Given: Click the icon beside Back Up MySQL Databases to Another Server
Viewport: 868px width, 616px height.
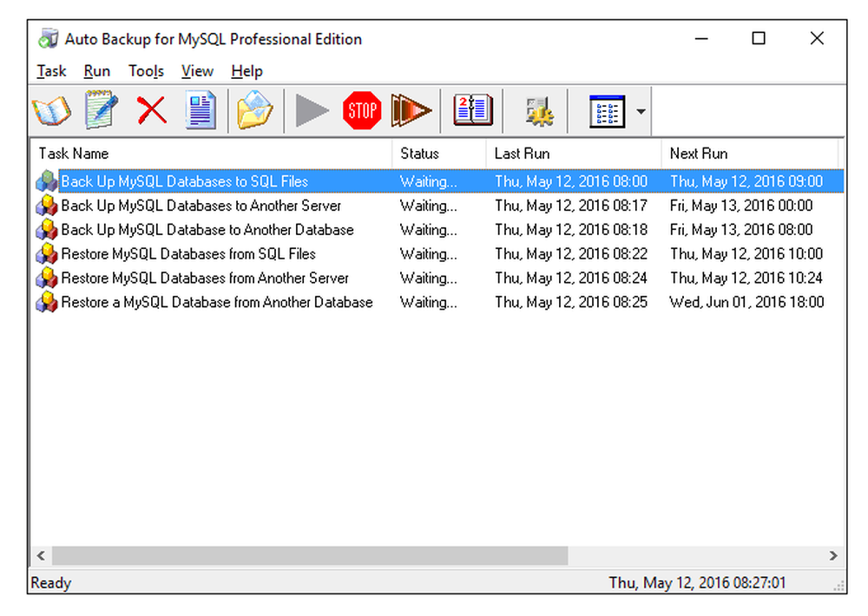Looking at the screenshot, I should pyautogui.click(x=47, y=206).
